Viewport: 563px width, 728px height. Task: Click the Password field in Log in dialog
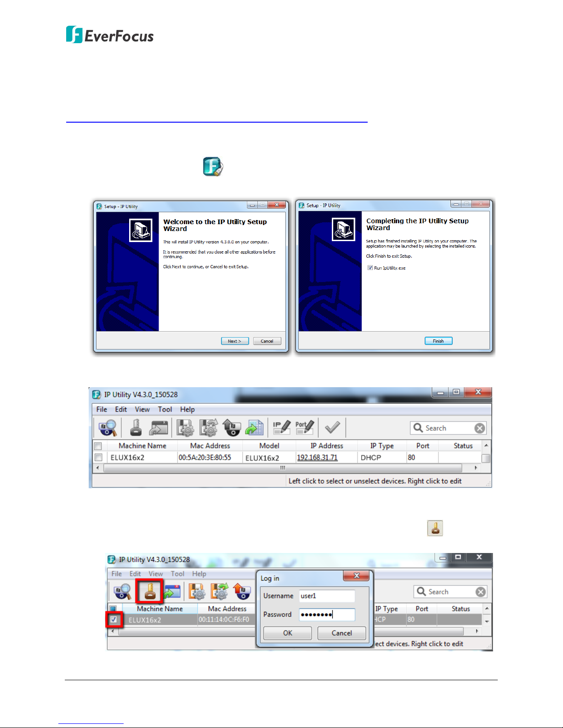[x=327, y=615]
